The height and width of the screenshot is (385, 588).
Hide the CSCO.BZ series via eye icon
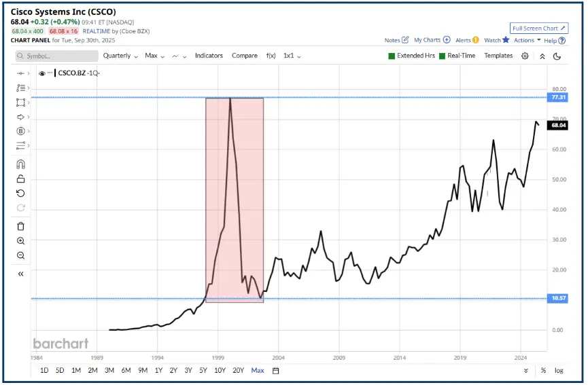42,73
